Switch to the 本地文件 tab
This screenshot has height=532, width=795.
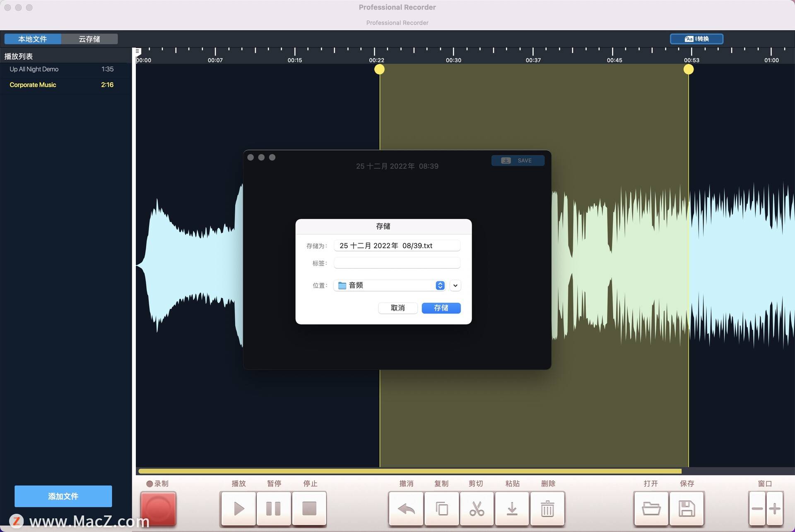33,39
